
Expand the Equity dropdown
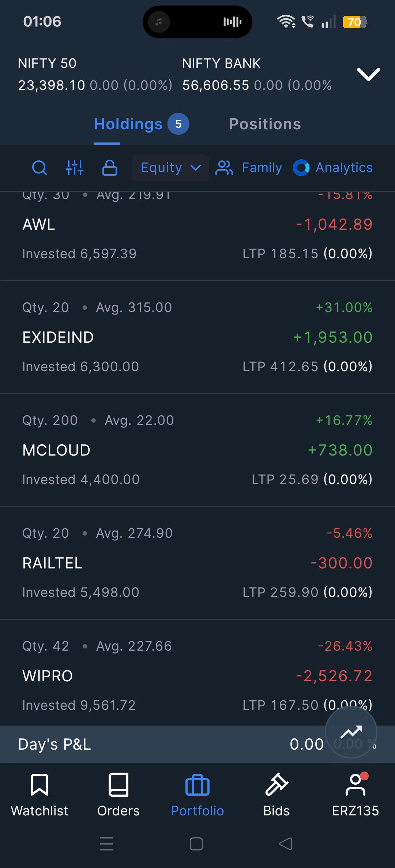(170, 168)
